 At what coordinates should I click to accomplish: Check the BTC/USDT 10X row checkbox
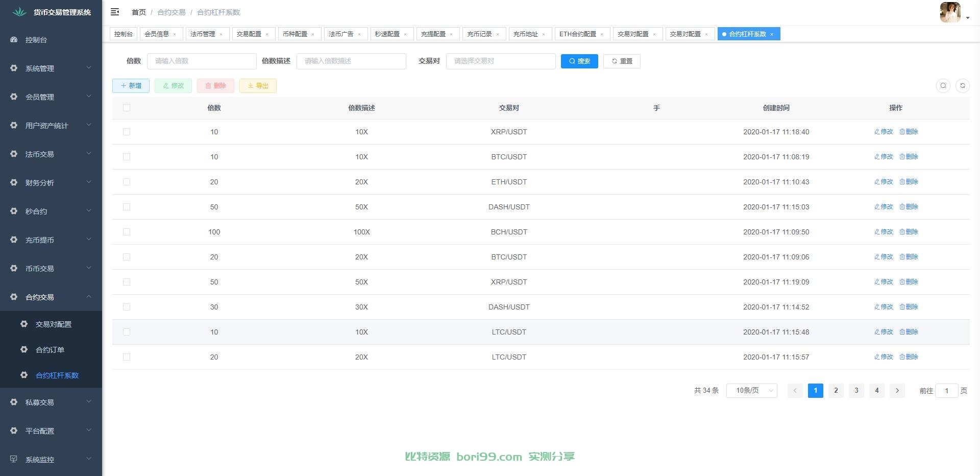pyautogui.click(x=127, y=157)
